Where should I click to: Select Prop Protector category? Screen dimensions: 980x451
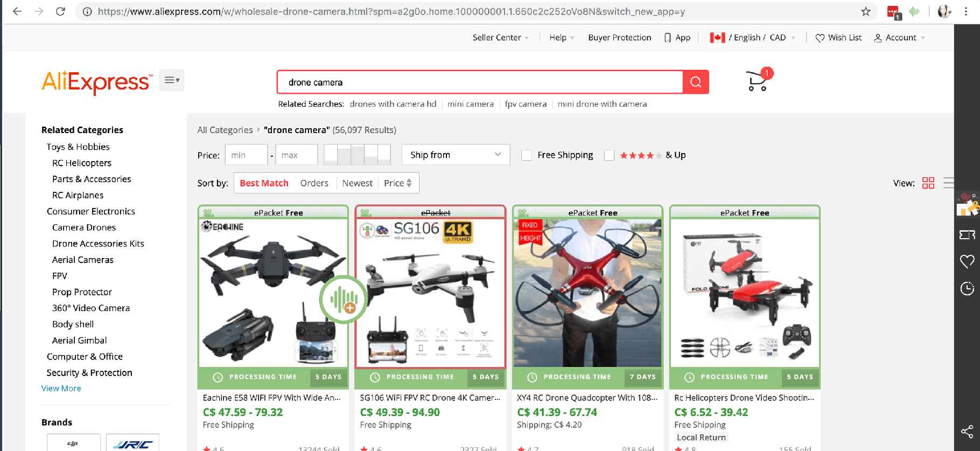pos(82,292)
